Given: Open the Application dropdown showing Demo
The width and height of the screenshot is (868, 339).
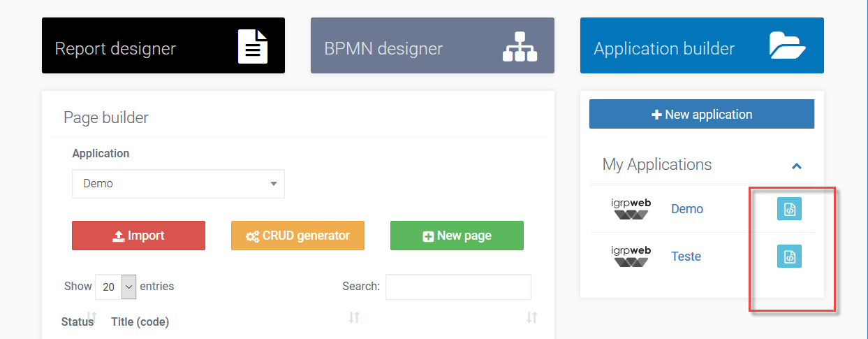Looking at the screenshot, I should [x=178, y=184].
